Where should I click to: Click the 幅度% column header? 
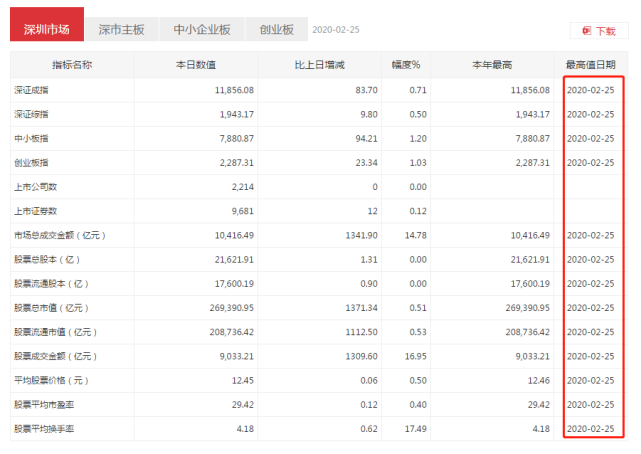tap(406, 65)
